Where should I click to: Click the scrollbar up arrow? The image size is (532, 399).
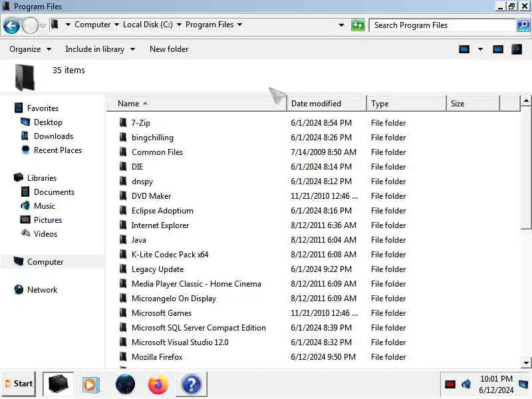[526, 101]
